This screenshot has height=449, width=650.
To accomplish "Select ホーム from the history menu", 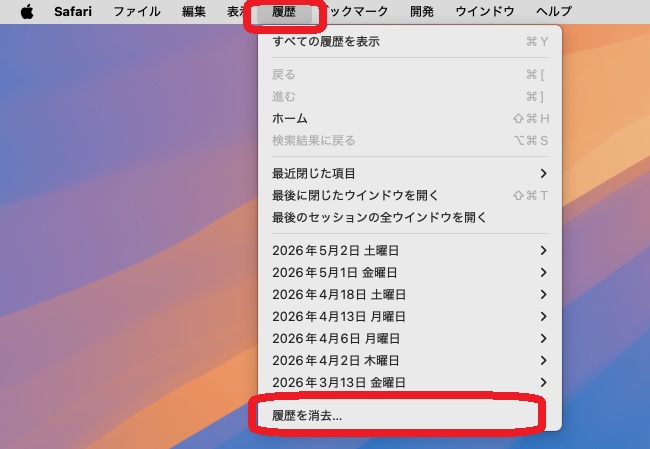I will (410, 119).
